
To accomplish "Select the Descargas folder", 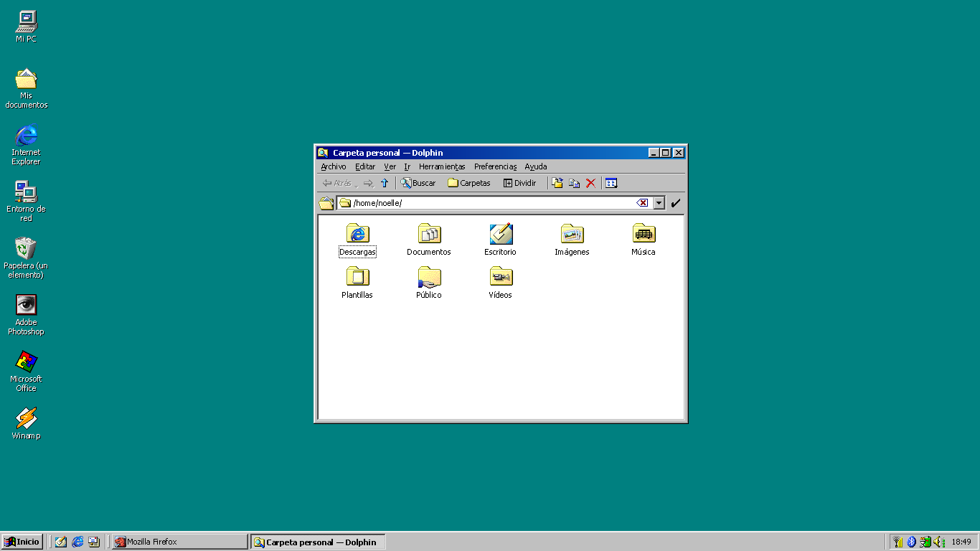I will point(357,240).
